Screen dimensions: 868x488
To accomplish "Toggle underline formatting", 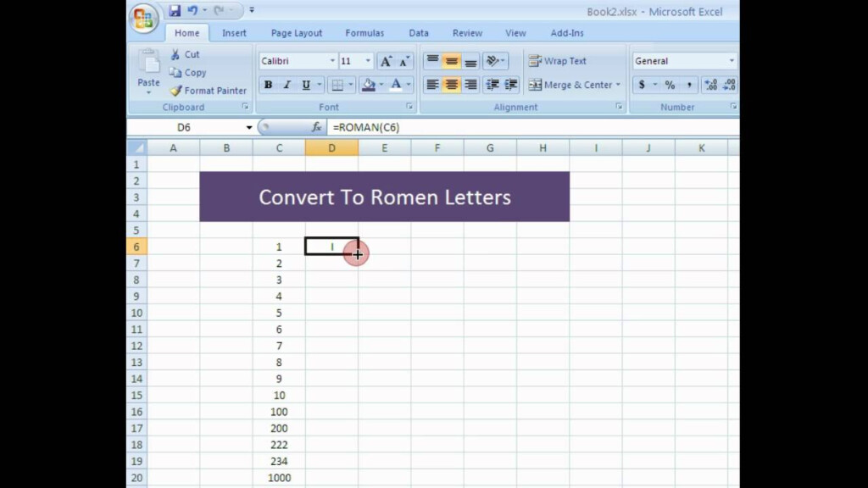I will click(305, 85).
